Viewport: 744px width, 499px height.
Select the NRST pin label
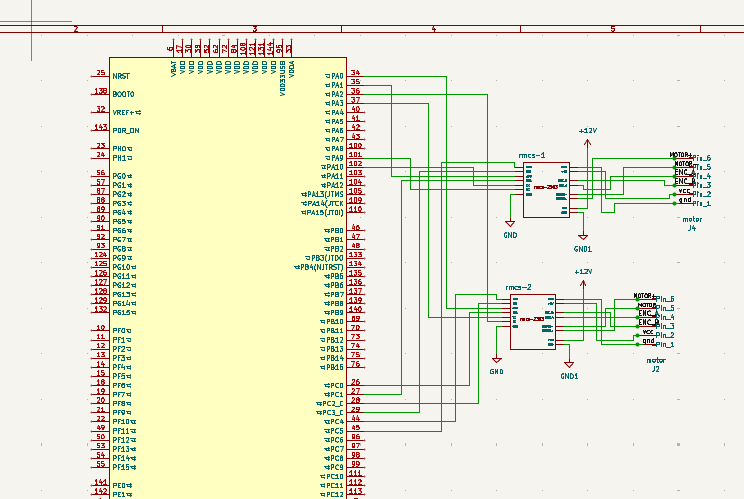pyautogui.click(x=121, y=76)
